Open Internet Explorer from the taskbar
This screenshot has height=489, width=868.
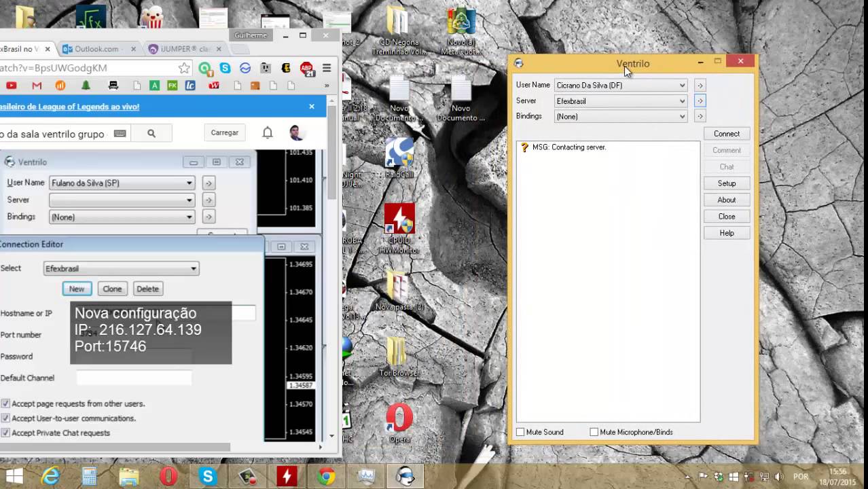50,477
